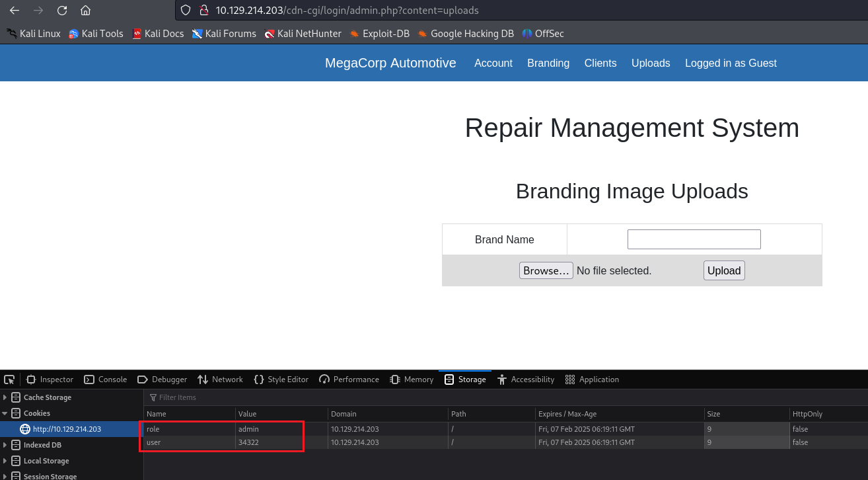Screen dimensions: 868x480
Task: Sort by the Size column header
Action: coord(746,414)
